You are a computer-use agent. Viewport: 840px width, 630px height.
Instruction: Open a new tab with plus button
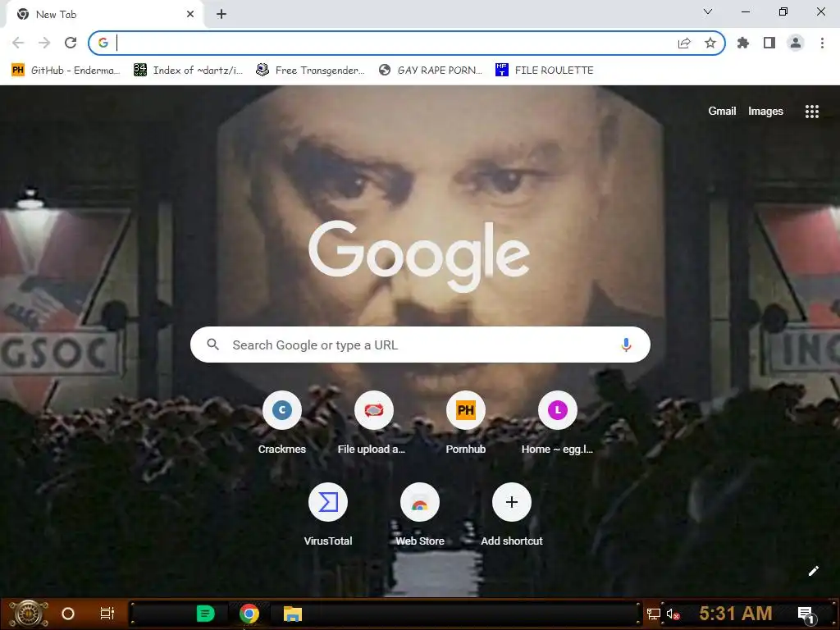[x=221, y=15]
